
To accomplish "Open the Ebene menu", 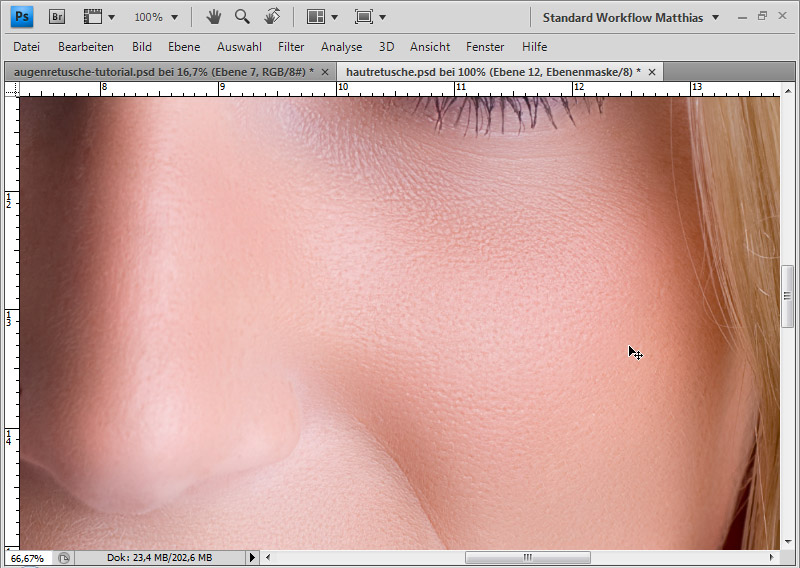I will [184, 47].
